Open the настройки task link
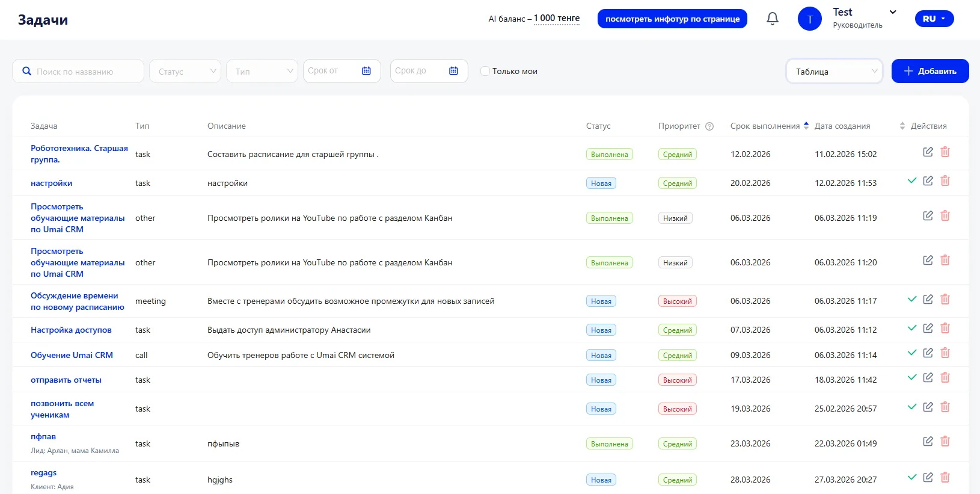This screenshot has width=980, height=494. click(x=52, y=183)
